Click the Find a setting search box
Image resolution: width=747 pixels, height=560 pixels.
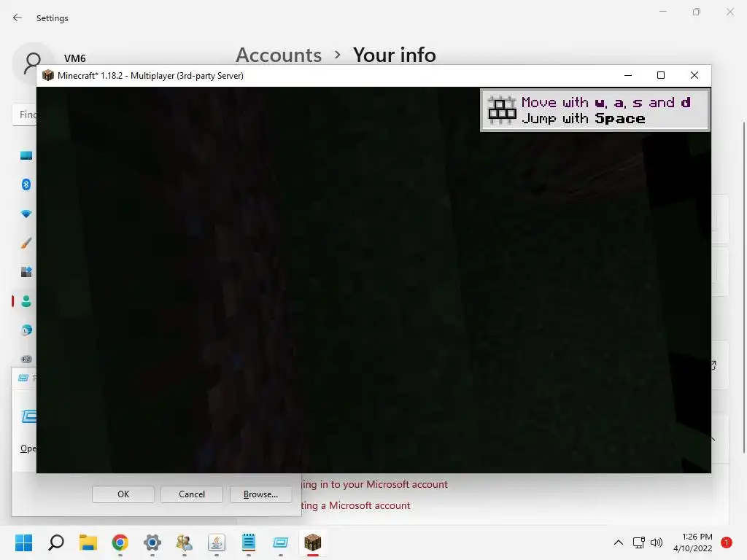click(25, 114)
